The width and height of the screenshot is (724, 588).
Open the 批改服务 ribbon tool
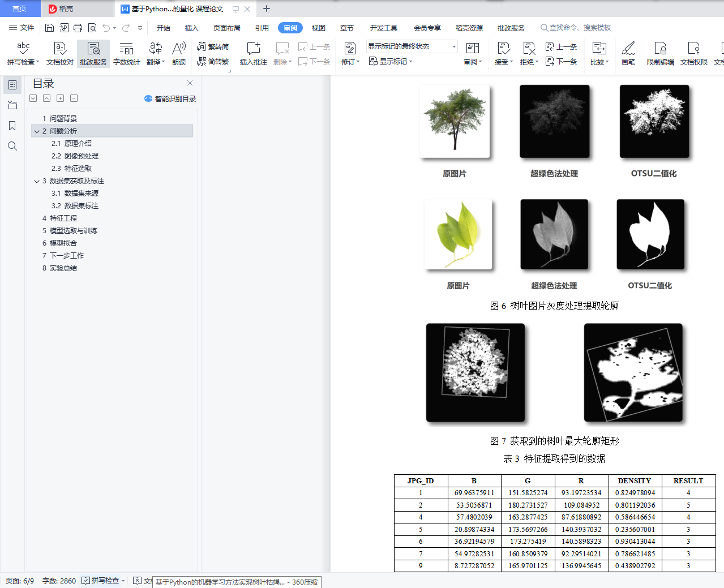click(93, 54)
